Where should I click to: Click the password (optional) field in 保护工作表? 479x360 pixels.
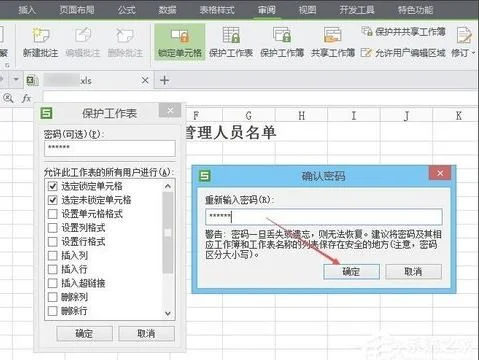pyautogui.click(x=110, y=148)
